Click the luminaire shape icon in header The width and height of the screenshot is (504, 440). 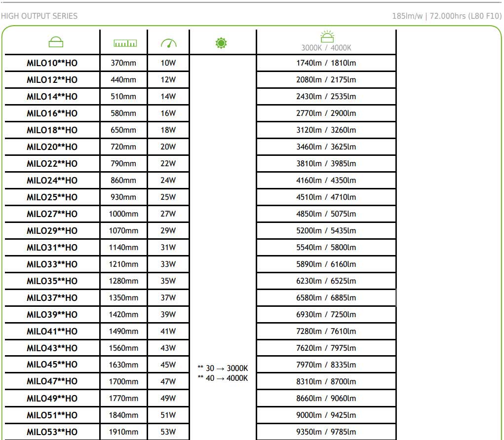[x=56, y=43]
